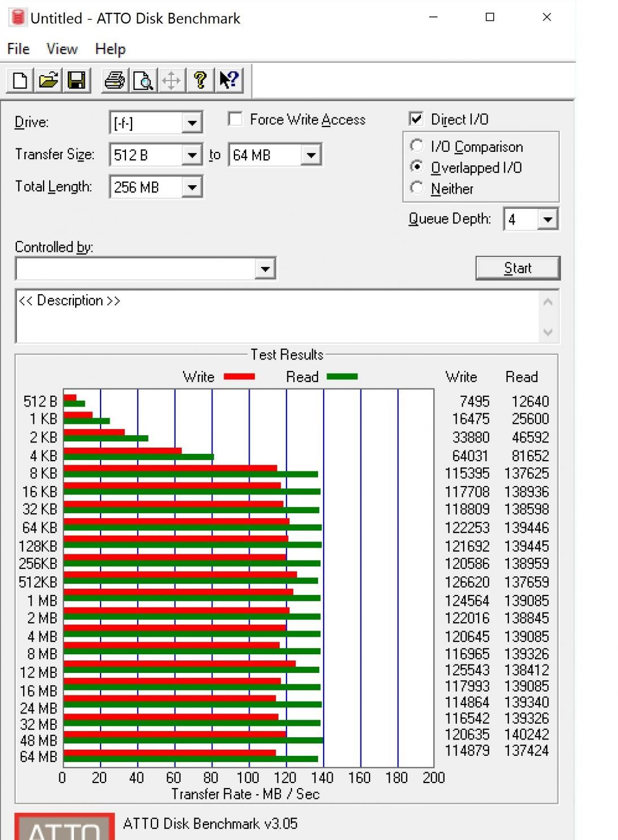This screenshot has width=618, height=840.
Task: Click the move crosshair toolbar icon
Action: [171, 81]
